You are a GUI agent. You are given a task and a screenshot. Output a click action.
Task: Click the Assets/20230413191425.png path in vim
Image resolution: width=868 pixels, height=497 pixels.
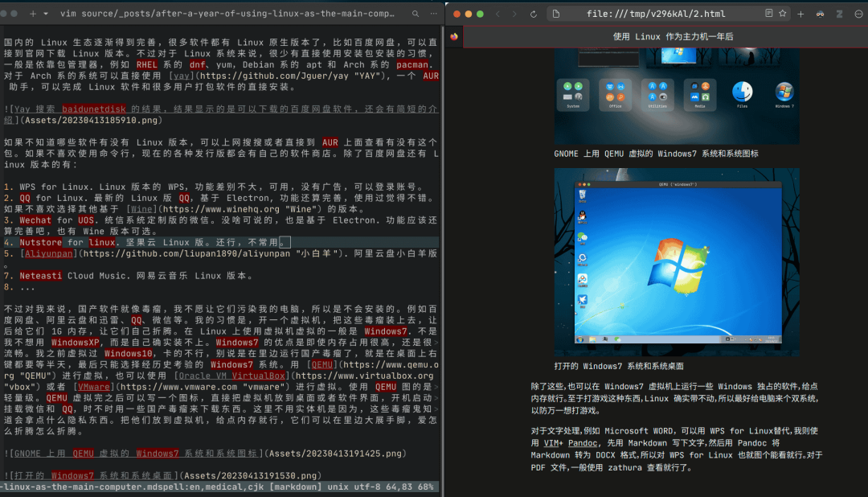(335, 454)
